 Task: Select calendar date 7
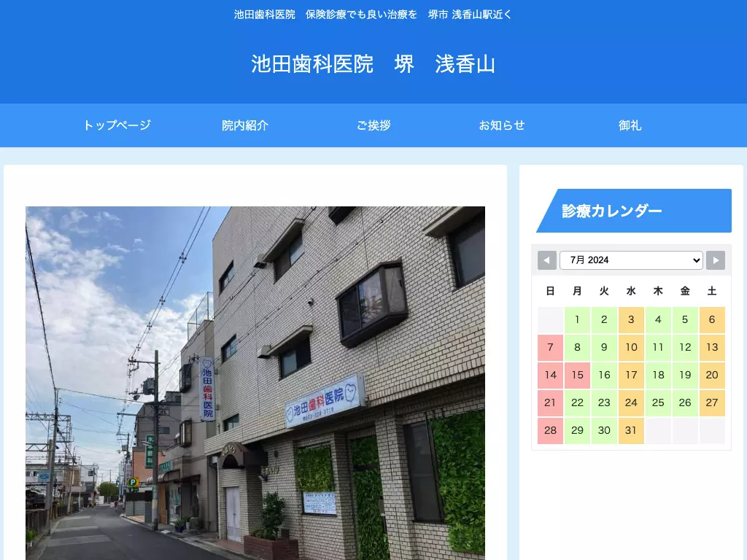pyautogui.click(x=550, y=347)
